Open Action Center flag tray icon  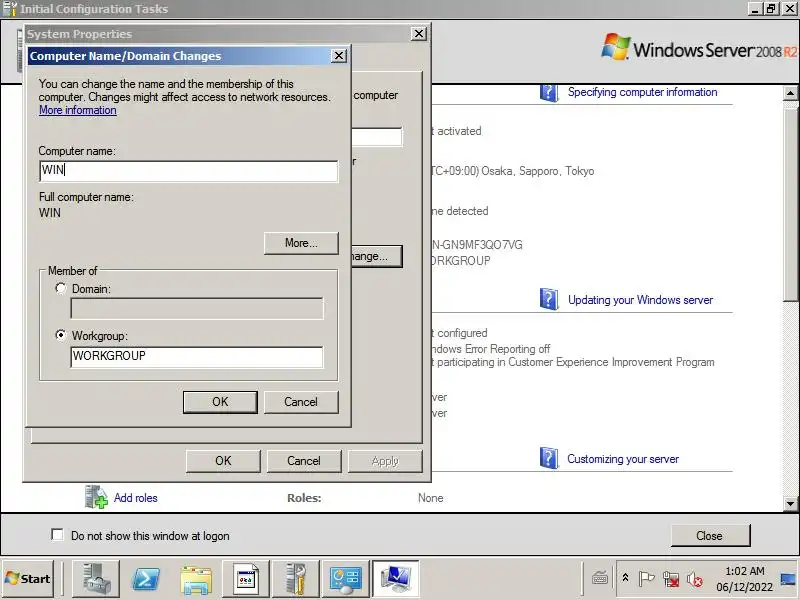coord(646,579)
